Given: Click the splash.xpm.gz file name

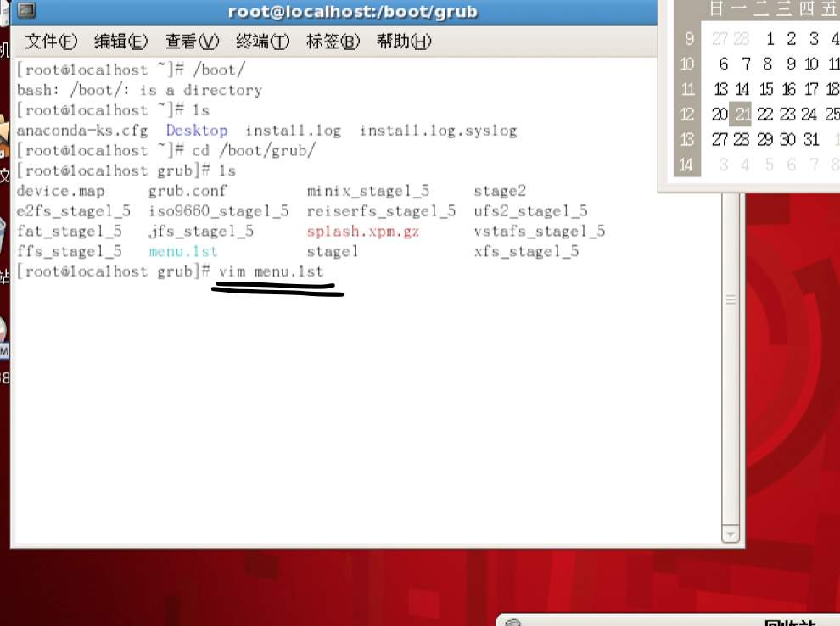Looking at the screenshot, I should click(362, 232).
